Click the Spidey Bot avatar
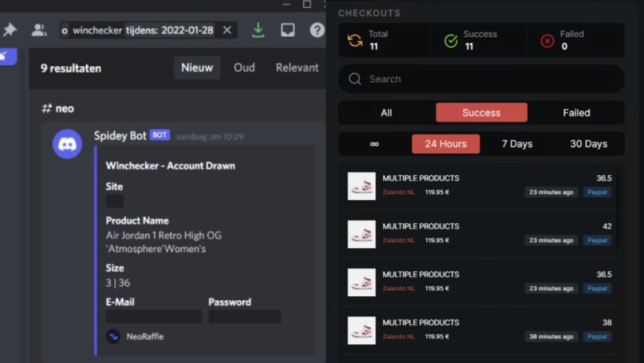The image size is (644, 363). (x=67, y=144)
